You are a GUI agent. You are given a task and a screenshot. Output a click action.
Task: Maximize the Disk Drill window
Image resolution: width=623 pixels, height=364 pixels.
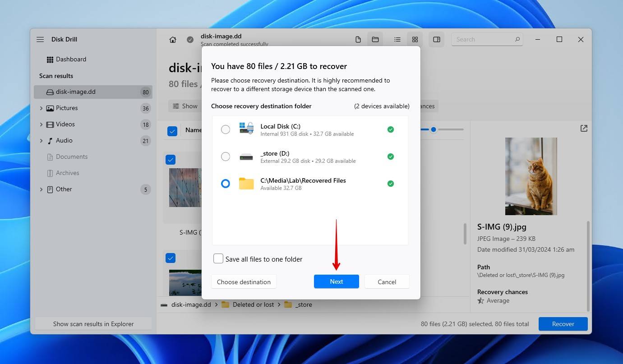[559, 39]
